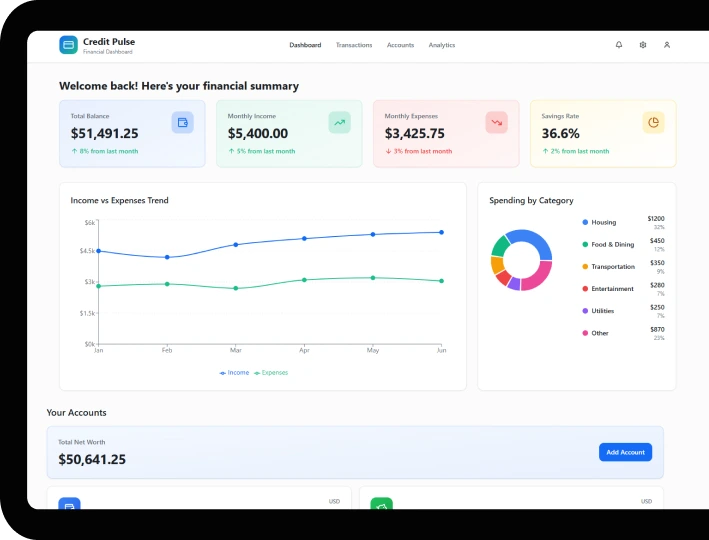Screen dimensions: 709x540
Task: Click the trending-up icon in Monthly Income card
Action: click(340, 123)
